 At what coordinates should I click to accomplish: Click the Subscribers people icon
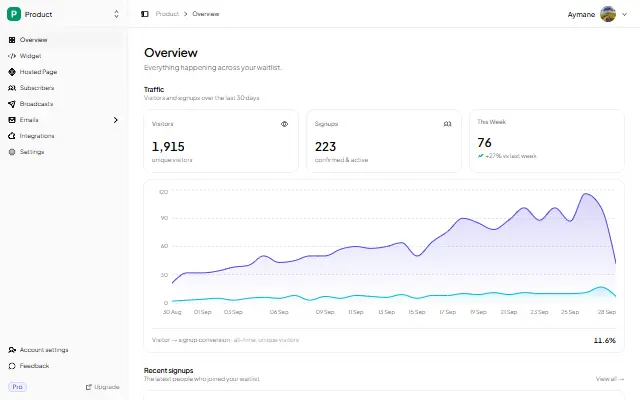pos(12,88)
